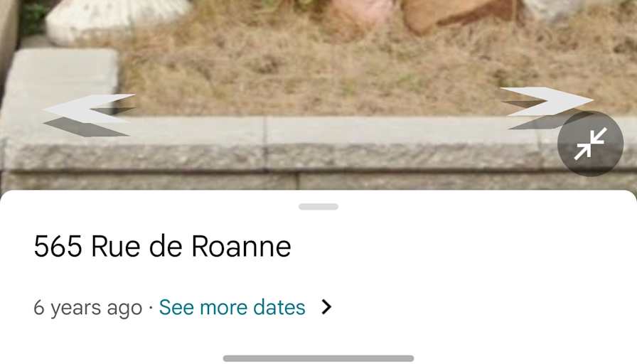Tap the lower stone wall course
637x364 pixels.
[x=318, y=181]
